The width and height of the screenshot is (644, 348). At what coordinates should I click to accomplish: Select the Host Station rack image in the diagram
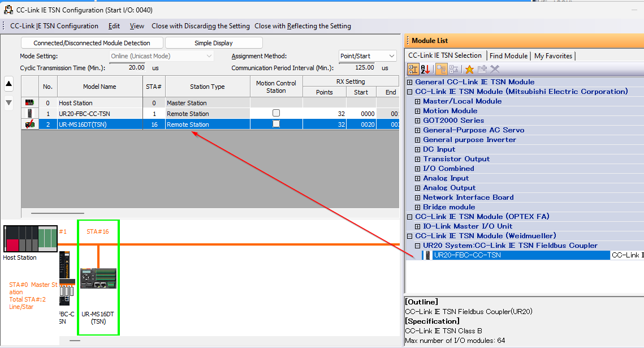coord(31,239)
